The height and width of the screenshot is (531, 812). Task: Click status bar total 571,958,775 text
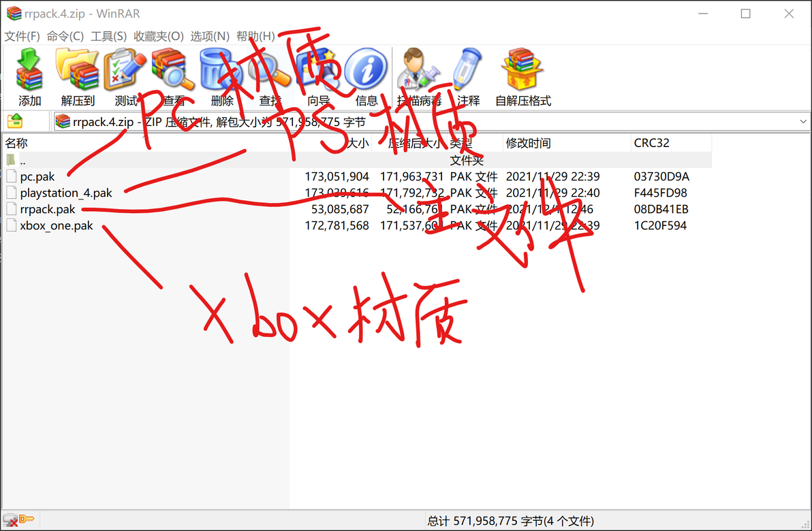pyautogui.click(x=511, y=521)
